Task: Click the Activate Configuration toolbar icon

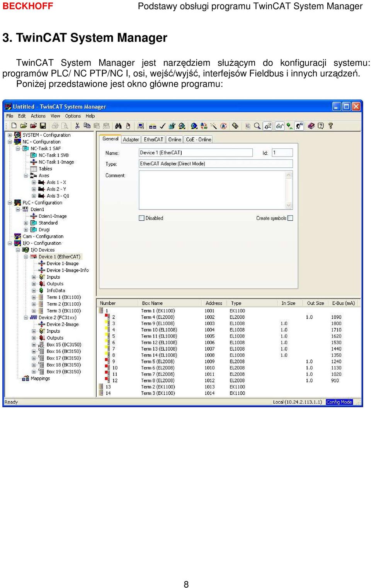Action: [x=172, y=126]
